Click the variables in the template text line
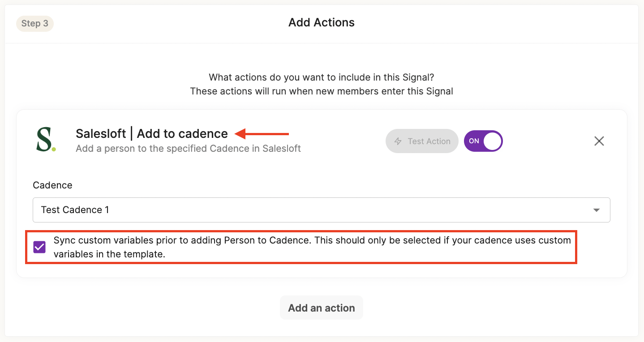Viewport: 644px width, 342px height. 109,254
